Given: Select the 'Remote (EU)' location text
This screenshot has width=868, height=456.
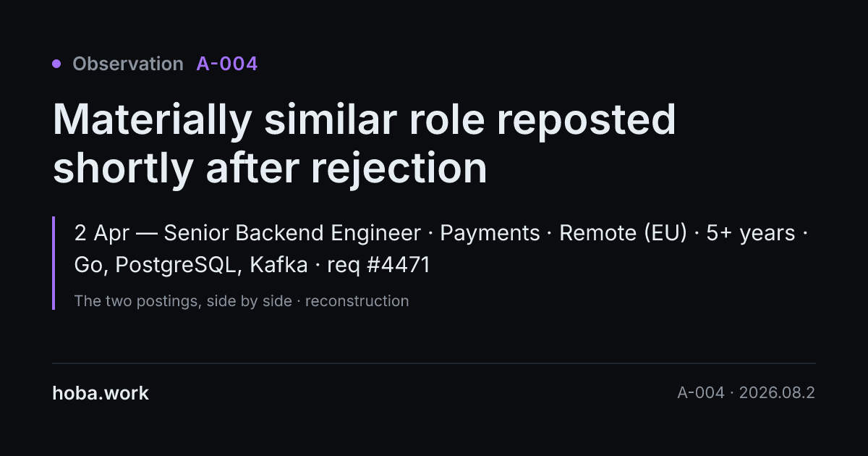Looking at the screenshot, I should pyautogui.click(x=623, y=234).
